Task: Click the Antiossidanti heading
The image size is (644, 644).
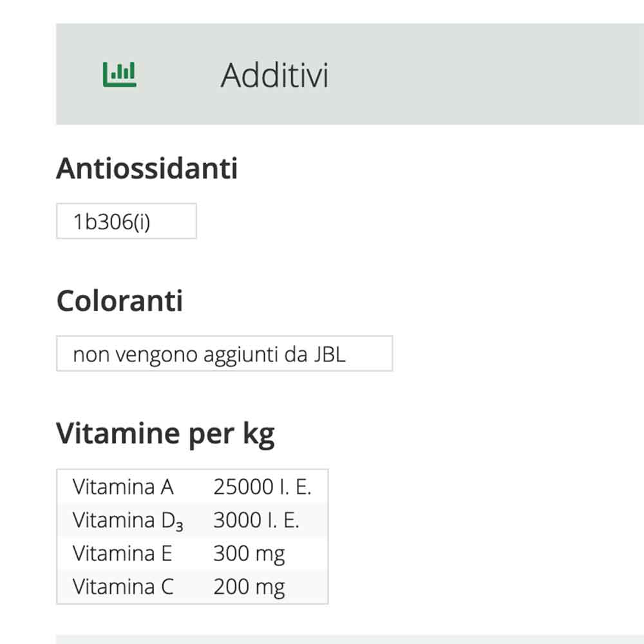Action: pos(147,169)
